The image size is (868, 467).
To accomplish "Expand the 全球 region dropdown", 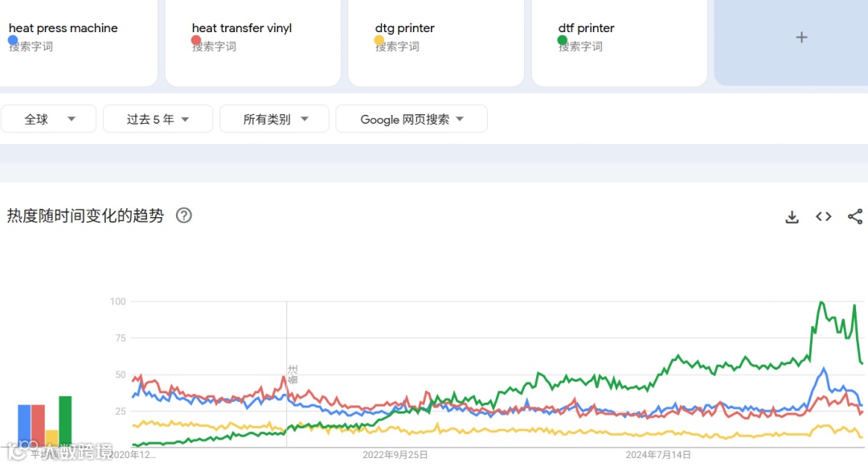I will [48, 119].
